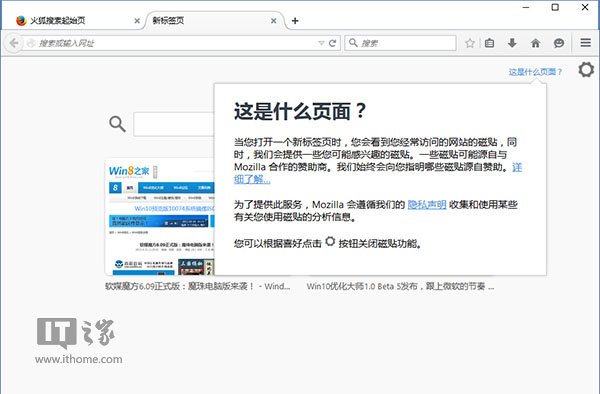Click the back navigation arrow

click(13, 43)
